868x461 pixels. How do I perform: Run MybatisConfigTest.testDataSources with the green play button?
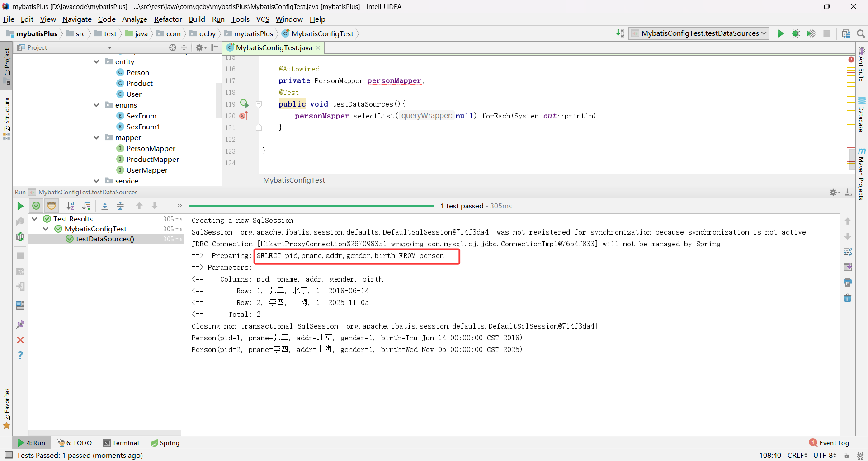click(780, 33)
